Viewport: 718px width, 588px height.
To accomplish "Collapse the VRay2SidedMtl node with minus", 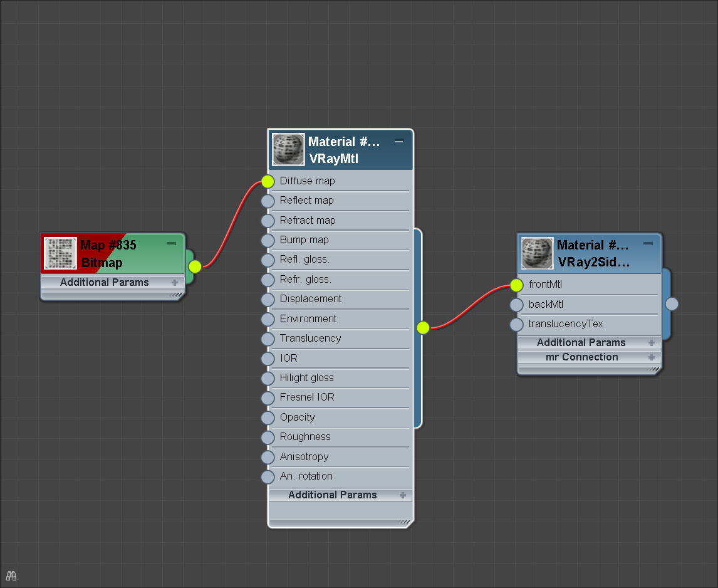I will click(648, 243).
